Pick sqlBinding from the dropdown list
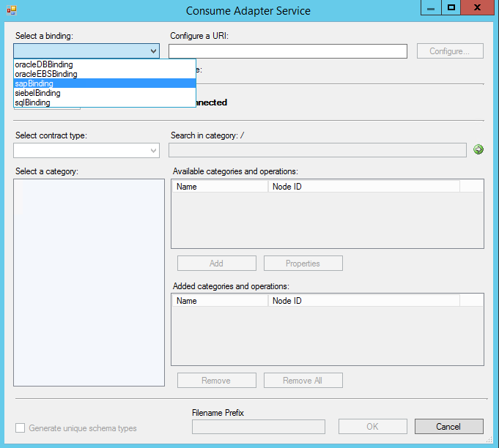Viewport: 499px width, 448px height. coord(105,102)
